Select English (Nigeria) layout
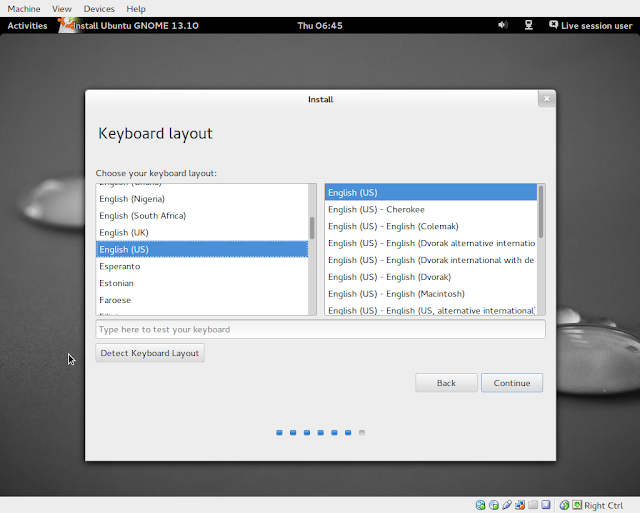Viewport: 640px width, 513px height. (202, 199)
